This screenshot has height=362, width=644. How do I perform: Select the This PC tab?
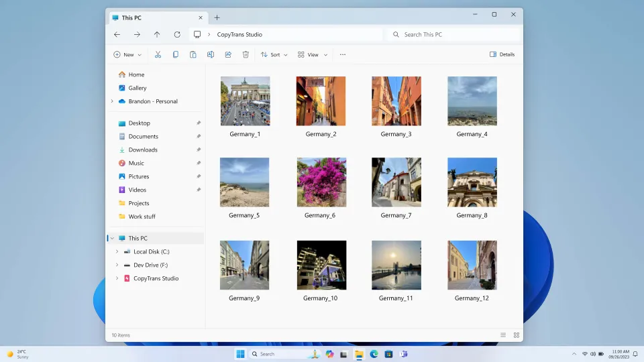pos(158,17)
